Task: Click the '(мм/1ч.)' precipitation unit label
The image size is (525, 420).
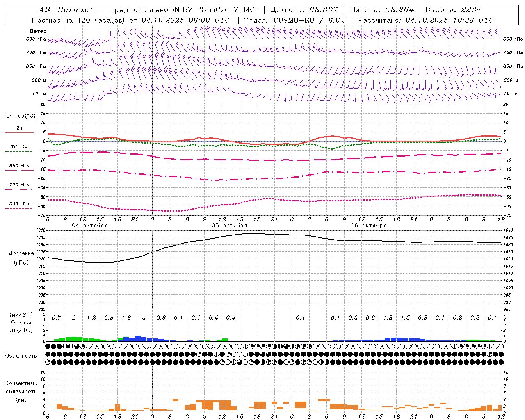Action: tap(21, 330)
